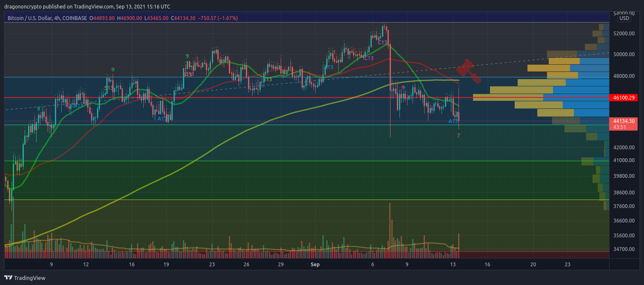This screenshot has height=285, width=644.
Task: Click the 42000.00 price axis label
Action: (x=624, y=148)
